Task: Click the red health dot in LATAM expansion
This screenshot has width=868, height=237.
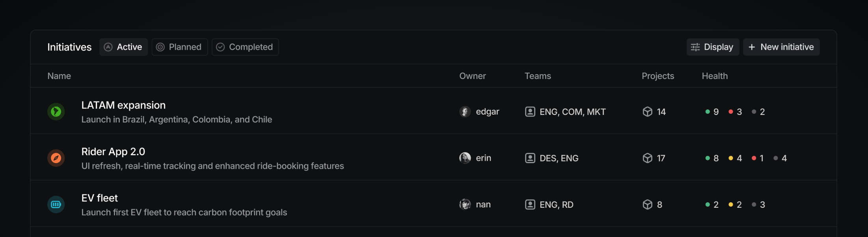Action: pyautogui.click(x=731, y=112)
